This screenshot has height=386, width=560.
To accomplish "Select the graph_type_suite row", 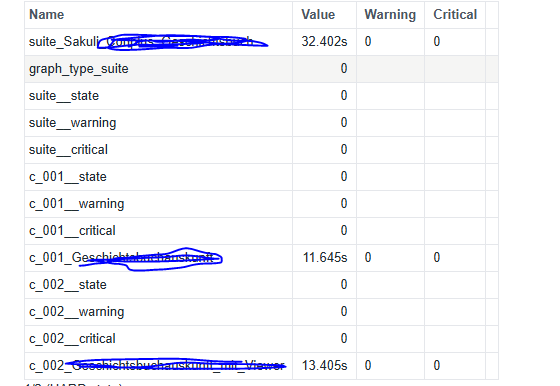I will click(261, 69).
